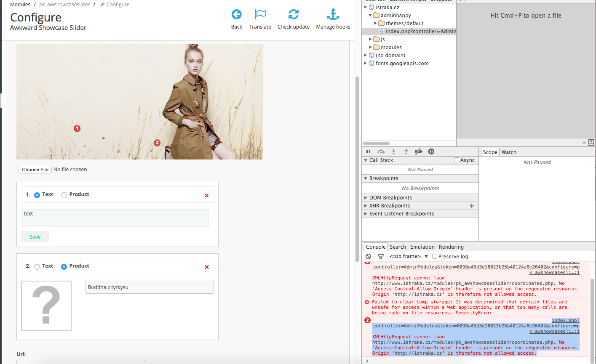Collapse the Breakpoints section

coord(366,178)
